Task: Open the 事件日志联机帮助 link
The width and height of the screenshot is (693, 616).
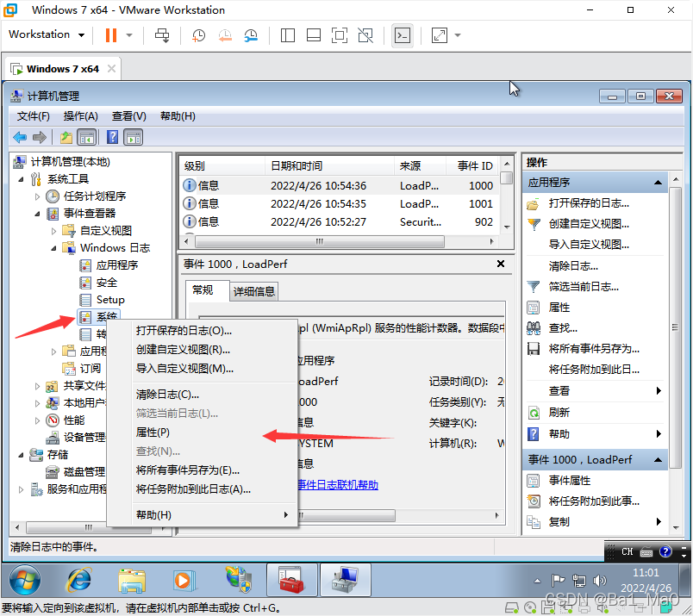Action: pyautogui.click(x=338, y=485)
